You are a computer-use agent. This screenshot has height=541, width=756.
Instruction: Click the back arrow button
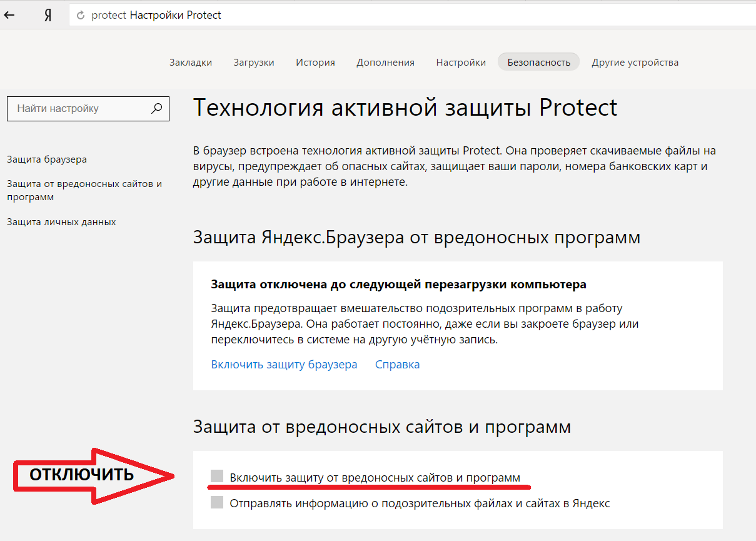[x=9, y=15]
